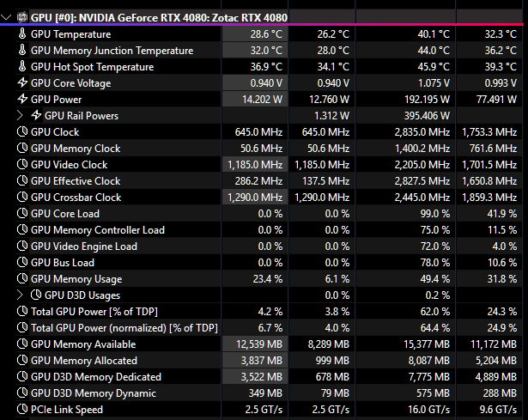
Task: Select the GPU Temperature sensor row label
Action: point(70,34)
